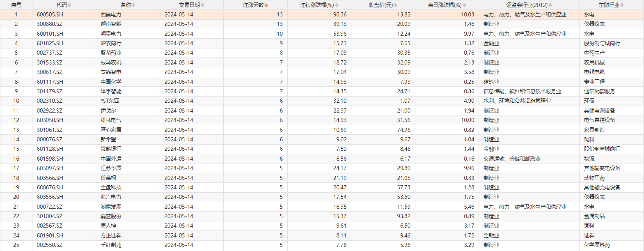Click the sort icon beside 连续涨跌幅(%)

(x=337, y=5)
